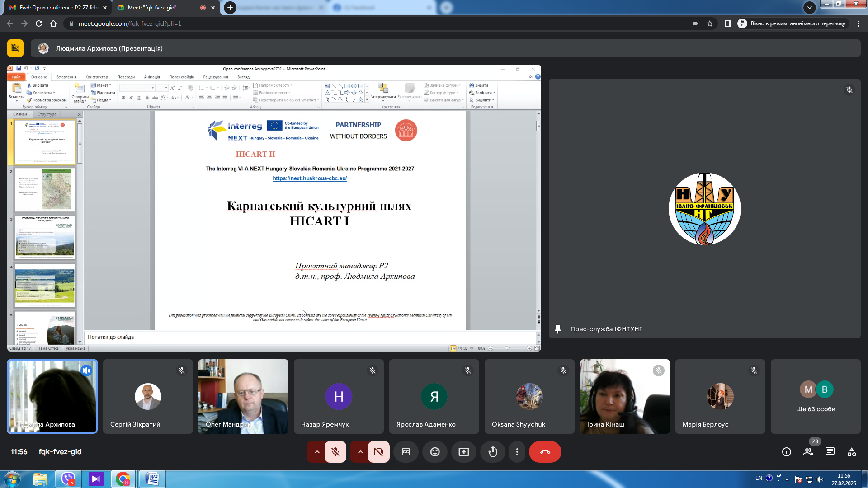Turn on captions with CC button
868x488 pixels.
coord(406,452)
